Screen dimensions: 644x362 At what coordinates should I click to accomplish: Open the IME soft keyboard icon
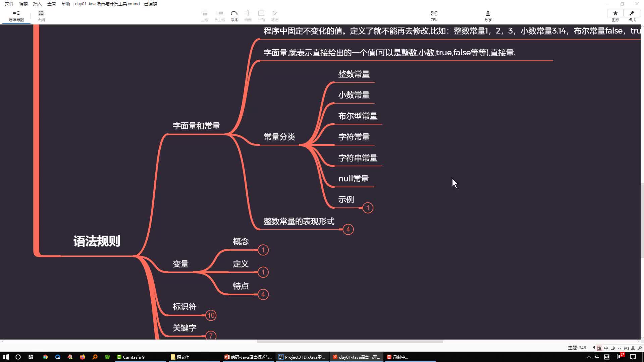click(x=626, y=348)
